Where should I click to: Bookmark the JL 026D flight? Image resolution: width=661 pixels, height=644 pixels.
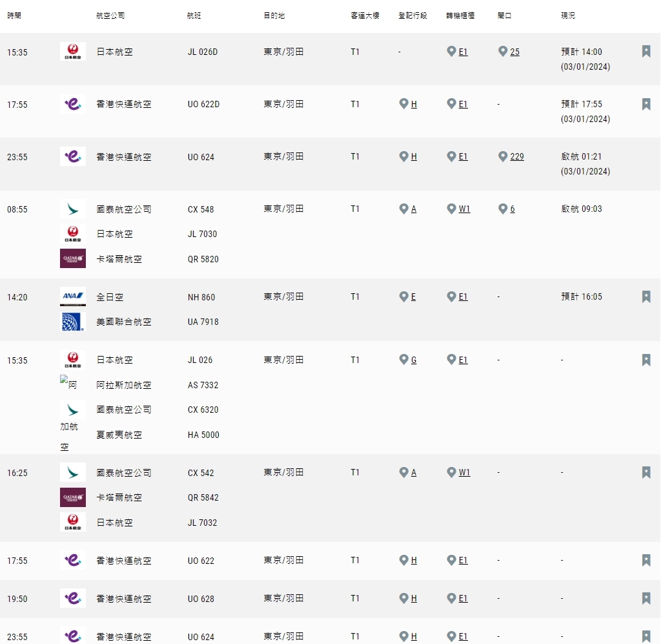646,52
